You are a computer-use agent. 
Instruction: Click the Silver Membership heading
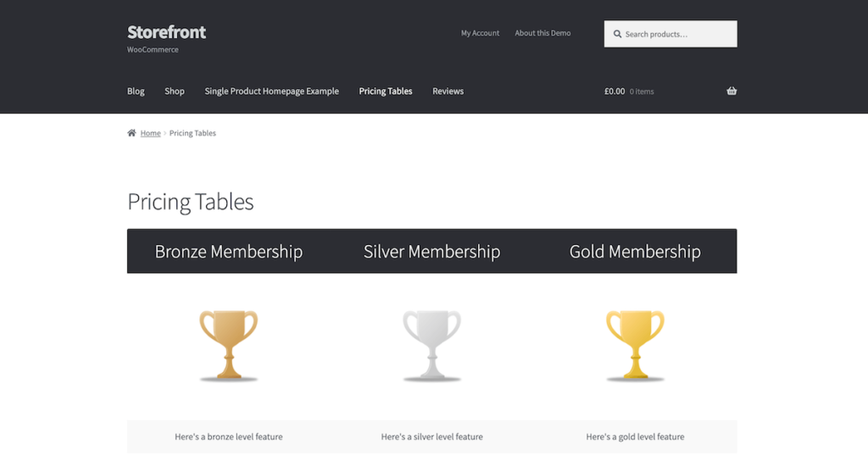(x=431, y=252)
